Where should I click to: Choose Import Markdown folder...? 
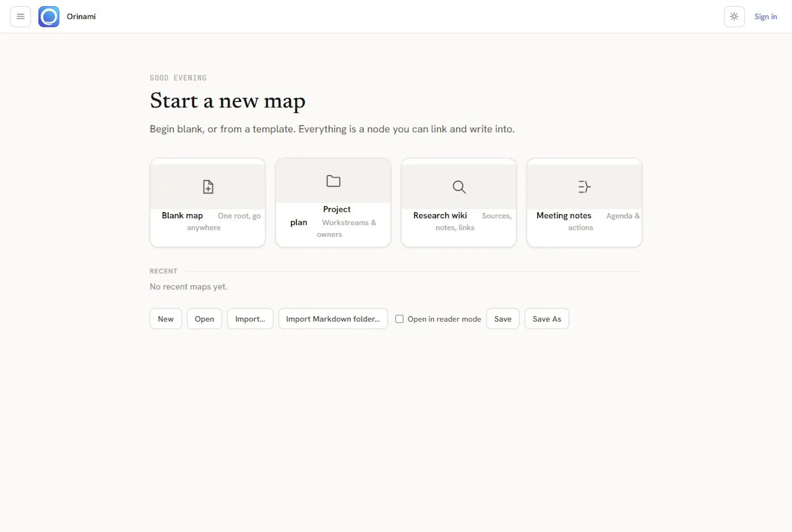333,319
